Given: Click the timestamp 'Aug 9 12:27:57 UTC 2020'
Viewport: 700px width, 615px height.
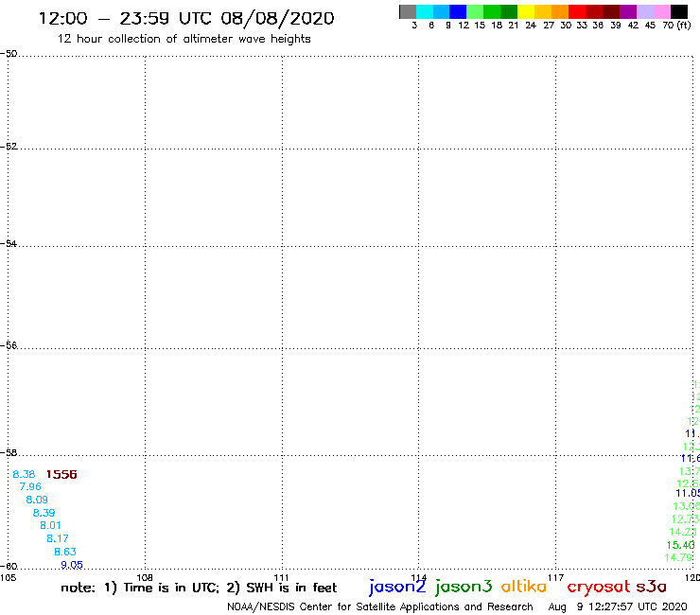Looking at the screenshot, I should pyautogui.click(x=618, y=606).
